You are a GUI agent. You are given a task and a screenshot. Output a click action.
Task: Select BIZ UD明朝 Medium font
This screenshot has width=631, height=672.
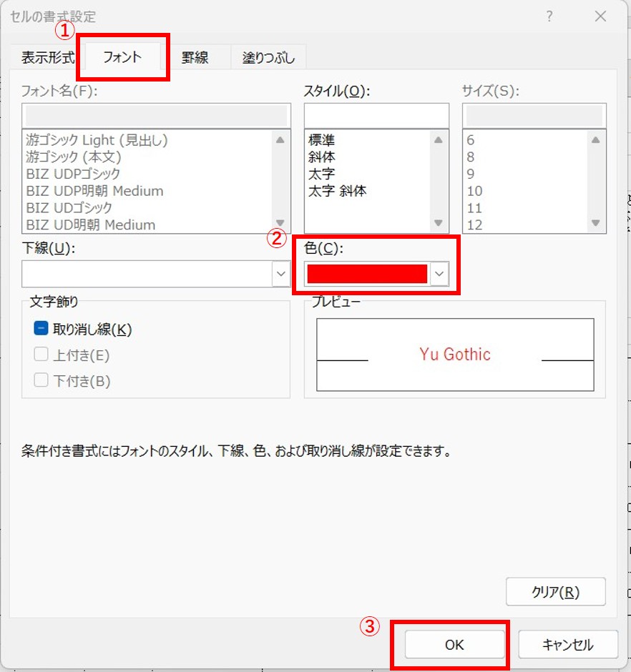pos(91,224)
